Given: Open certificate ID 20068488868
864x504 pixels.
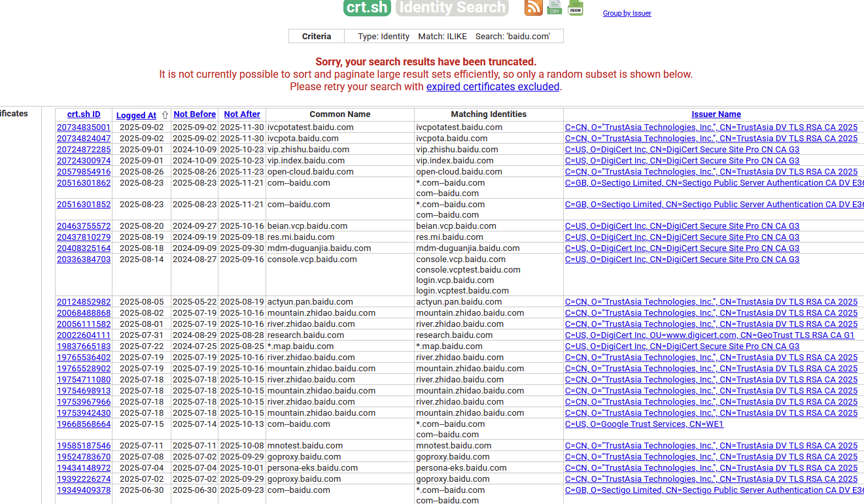Looking at the screenshot, I should coord(84,313).
